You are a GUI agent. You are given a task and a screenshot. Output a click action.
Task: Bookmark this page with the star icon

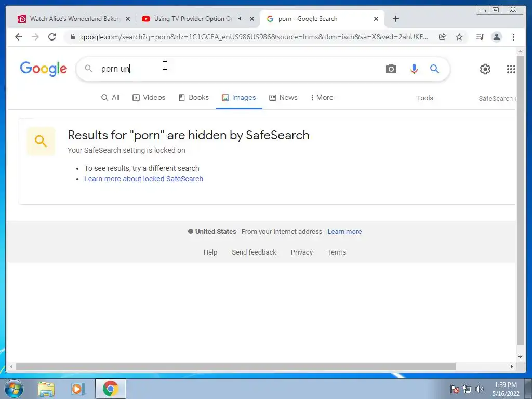coord(459,37)
